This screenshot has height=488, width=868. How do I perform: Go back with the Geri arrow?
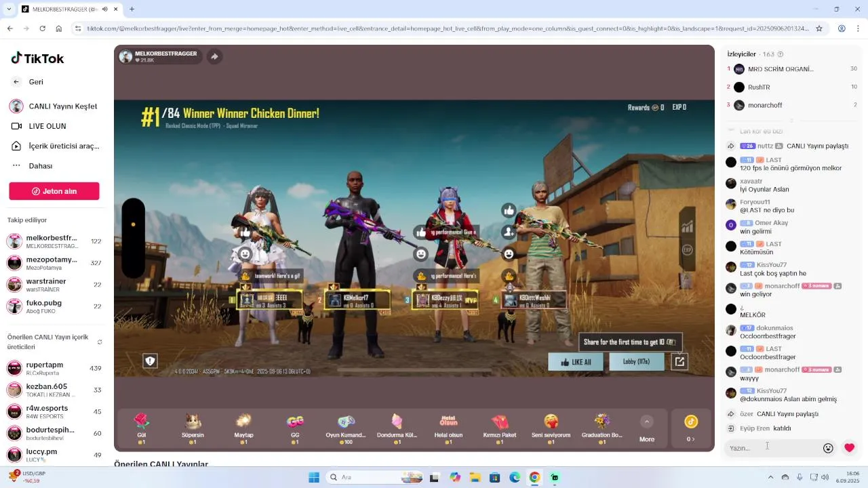click(16, 82)
